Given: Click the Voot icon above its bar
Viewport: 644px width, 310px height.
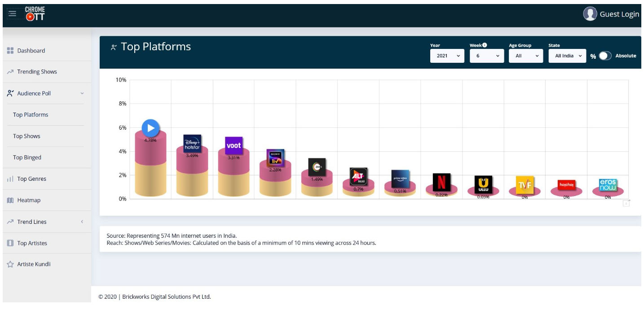Looking at the screenshot, I should tap(234, 145).
